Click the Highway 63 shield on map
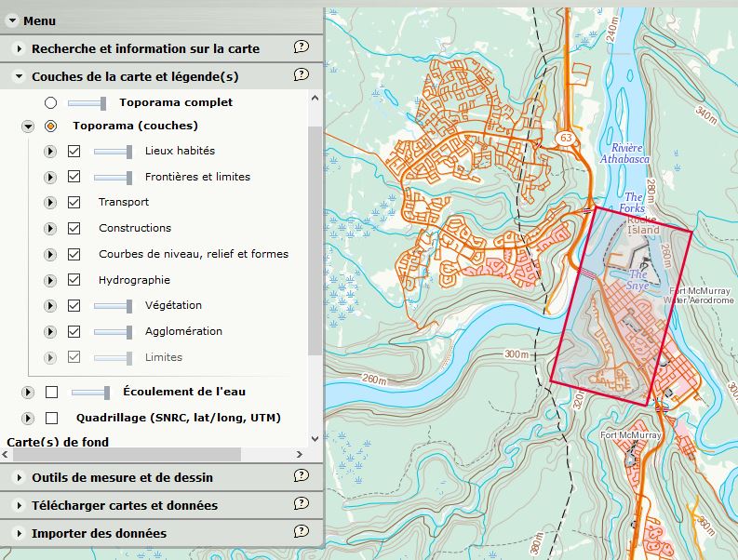This screenshot has height=560, width=738. point(566,138)
